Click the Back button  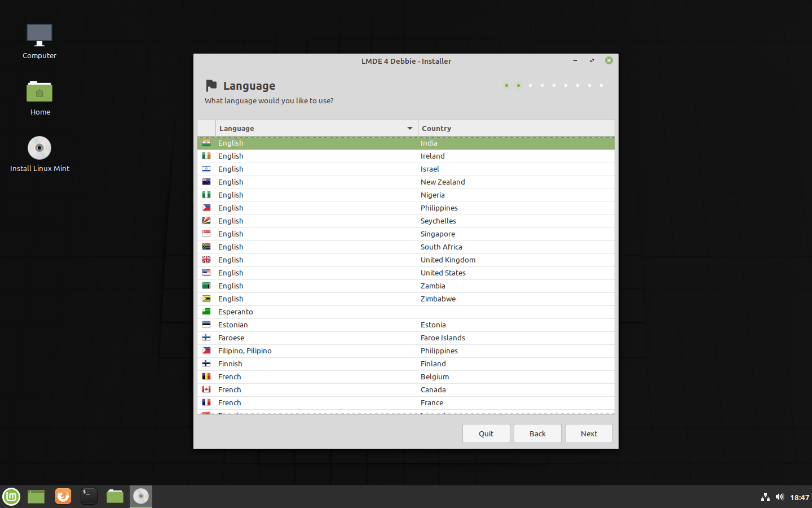click(x=537, y=433)
